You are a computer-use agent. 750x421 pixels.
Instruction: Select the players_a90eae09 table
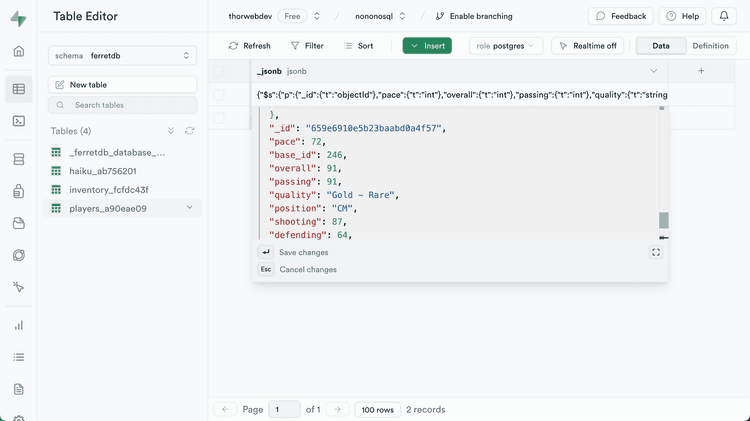click(x=108, y=208)
